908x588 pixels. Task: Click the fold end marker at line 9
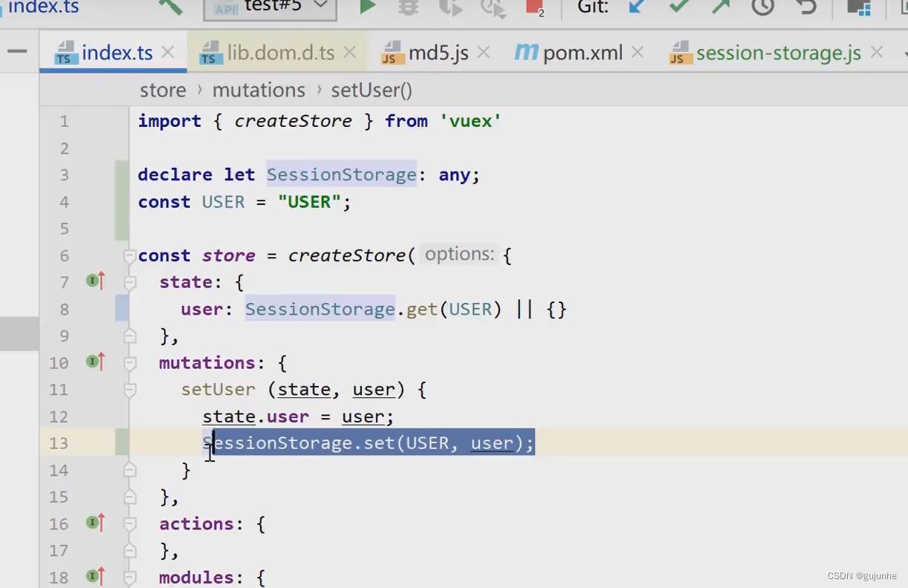pos(130,336)
